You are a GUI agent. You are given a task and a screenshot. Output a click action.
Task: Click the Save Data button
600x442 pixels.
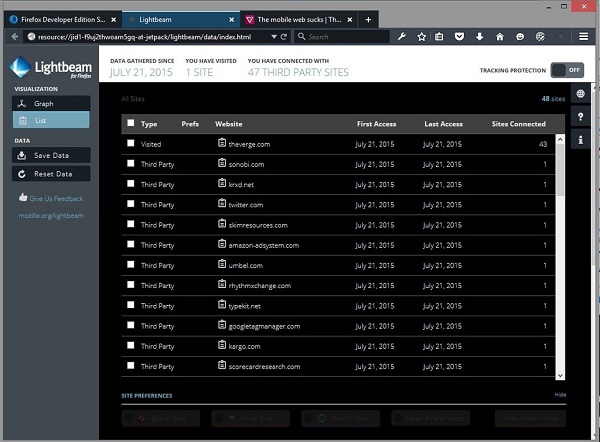(x=51, y=155)
